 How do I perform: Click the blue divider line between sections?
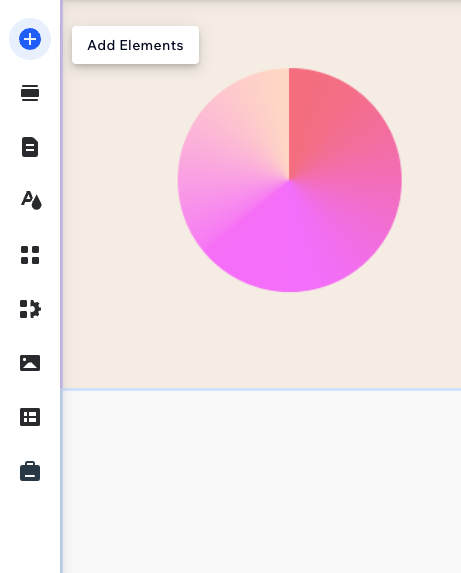tap(262, 390)
